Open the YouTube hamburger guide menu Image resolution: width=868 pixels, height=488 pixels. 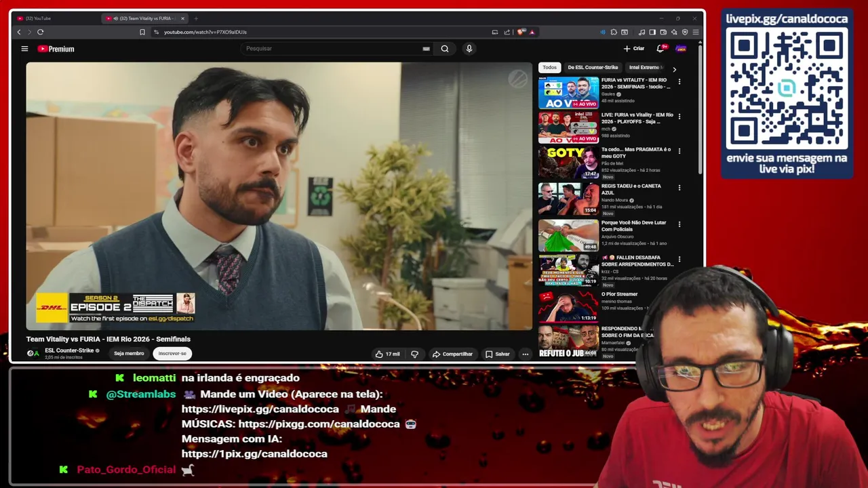(x=24, y=49)
